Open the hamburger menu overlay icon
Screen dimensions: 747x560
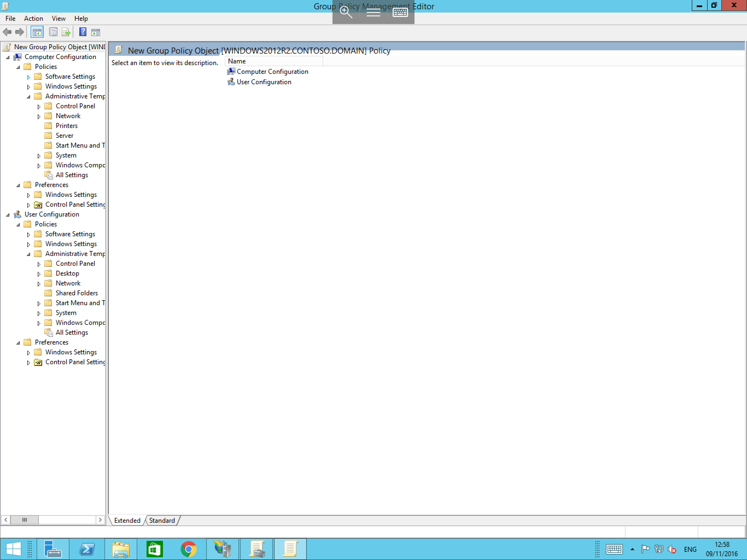[373, 13]
